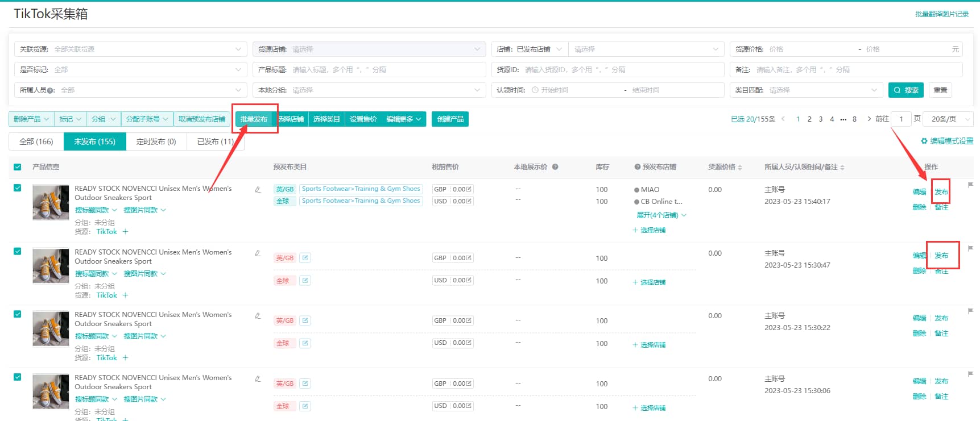Viewport: 980px width, 421px height.
Task: Switch to the 已发布 (11) tab
Action: click(215, 141)
